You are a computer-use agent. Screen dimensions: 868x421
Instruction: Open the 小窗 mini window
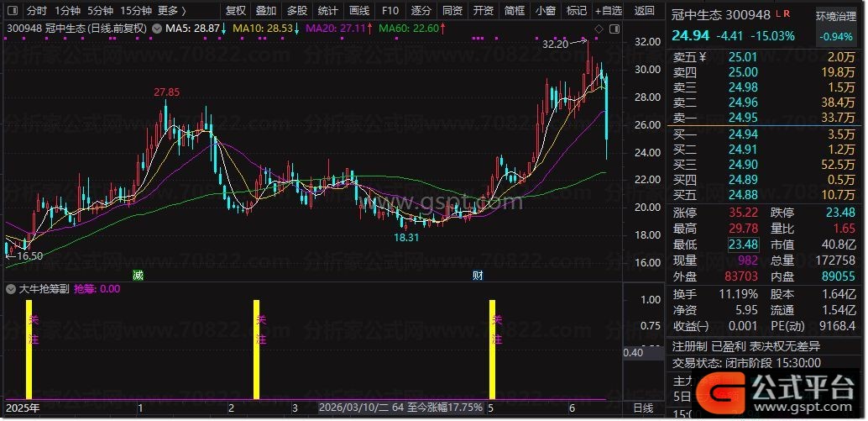[546, 10]
